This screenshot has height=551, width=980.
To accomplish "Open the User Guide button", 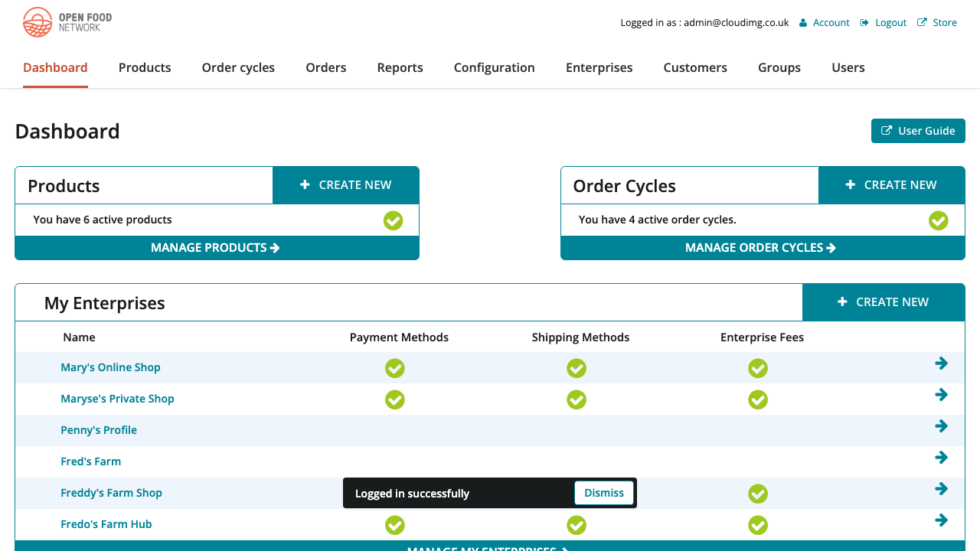I will [918, 131].
